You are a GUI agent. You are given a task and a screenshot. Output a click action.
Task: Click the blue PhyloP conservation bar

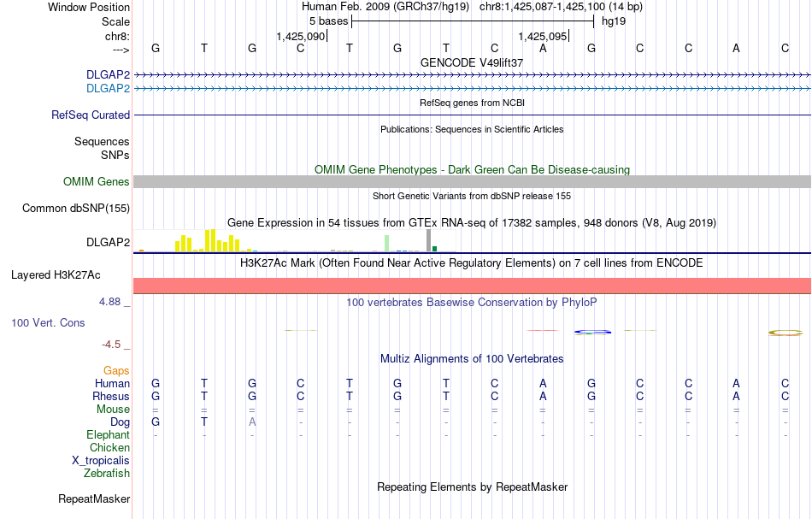(x=592, y=332)
